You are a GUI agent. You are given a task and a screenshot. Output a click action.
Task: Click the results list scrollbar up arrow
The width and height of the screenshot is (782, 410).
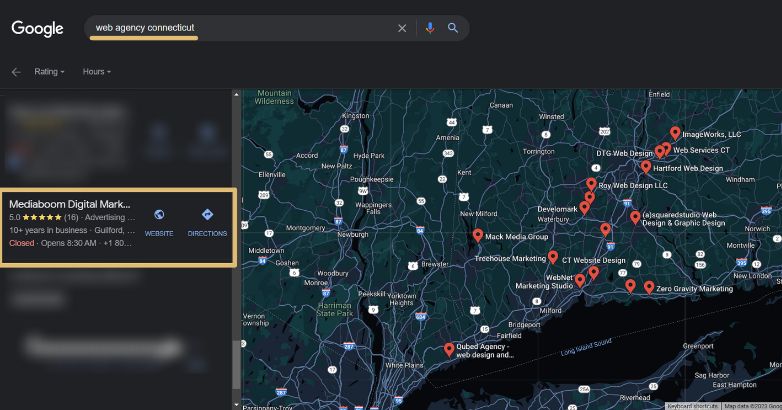click(x=236, y=94)
